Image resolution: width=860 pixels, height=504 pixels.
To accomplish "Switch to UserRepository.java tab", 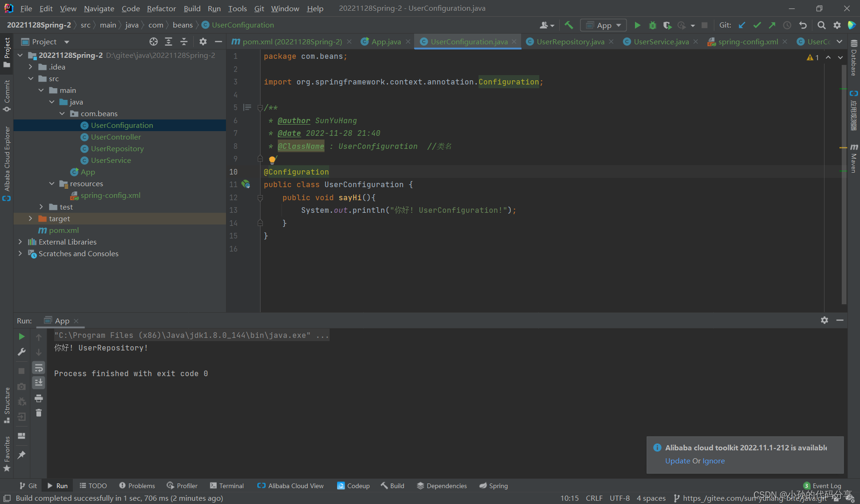I will click(x=570, y=42).
